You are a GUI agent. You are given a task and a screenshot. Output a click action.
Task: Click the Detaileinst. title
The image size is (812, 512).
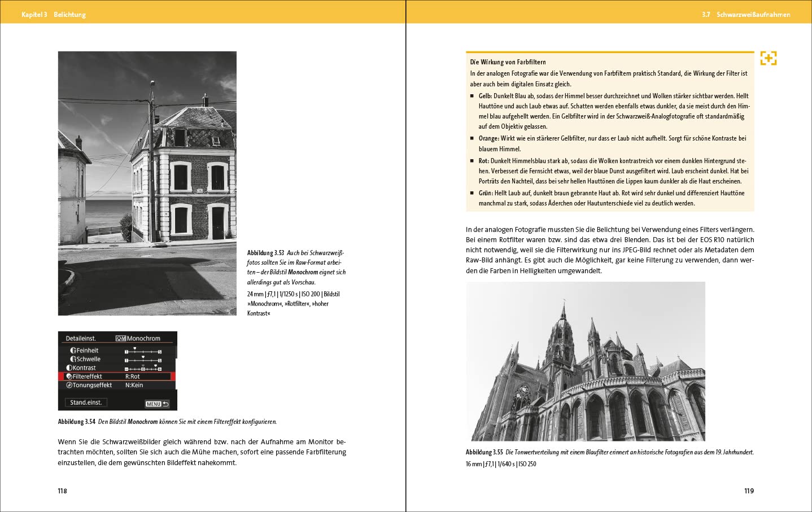point(81,339)
